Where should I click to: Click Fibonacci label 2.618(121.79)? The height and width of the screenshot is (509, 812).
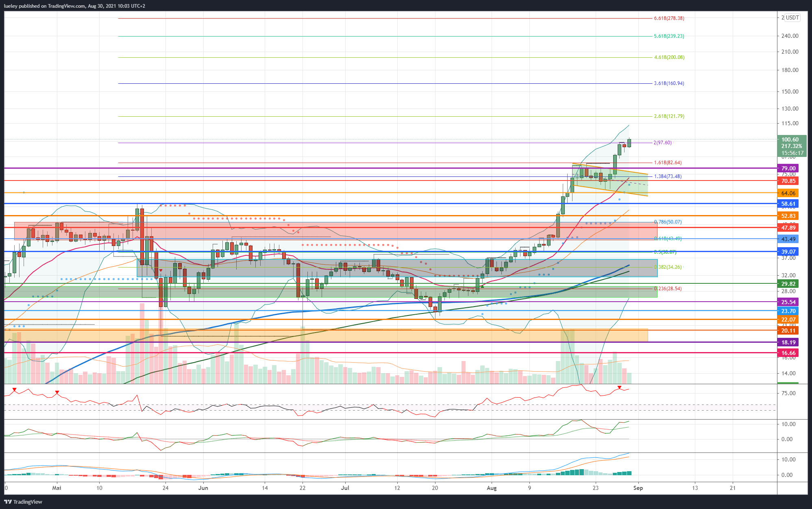[669, 116]
